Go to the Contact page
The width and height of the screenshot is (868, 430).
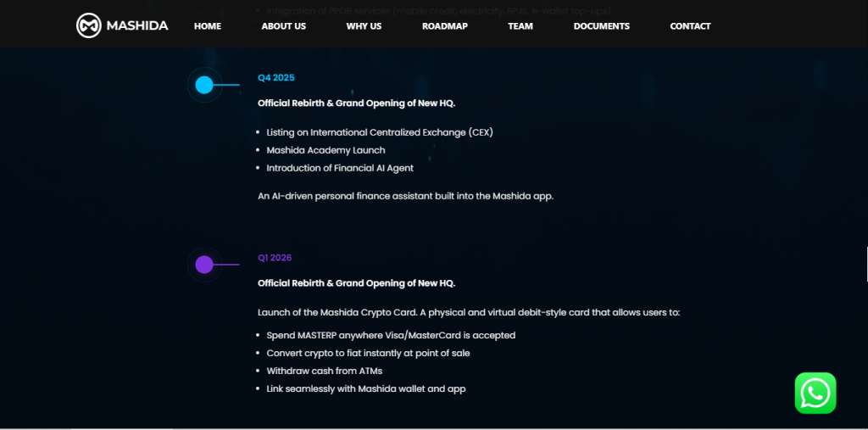click(690, 26)
